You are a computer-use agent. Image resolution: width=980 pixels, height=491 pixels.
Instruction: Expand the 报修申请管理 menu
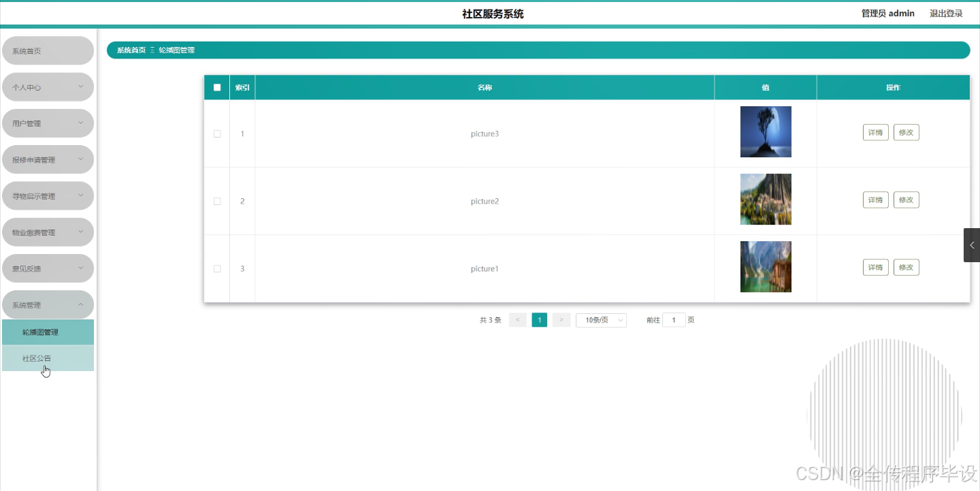pos(48,159)
